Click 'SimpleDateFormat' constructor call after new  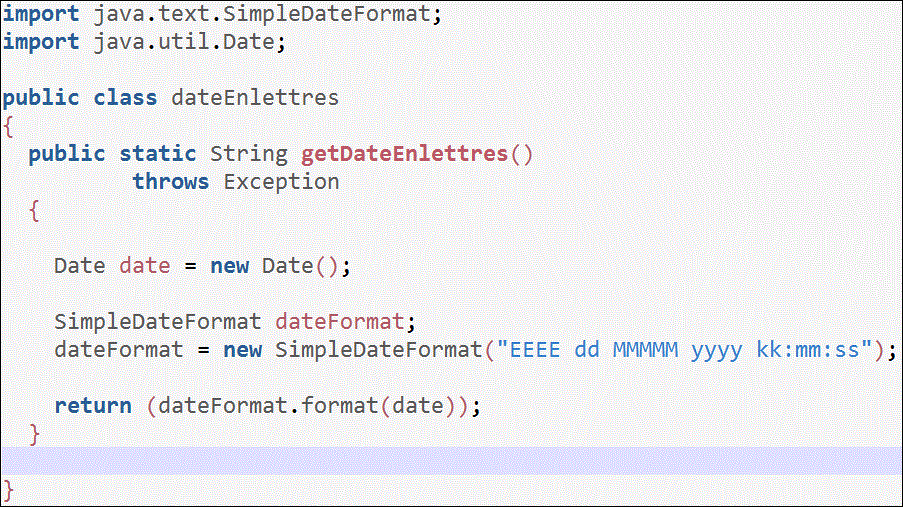point(378,350)
